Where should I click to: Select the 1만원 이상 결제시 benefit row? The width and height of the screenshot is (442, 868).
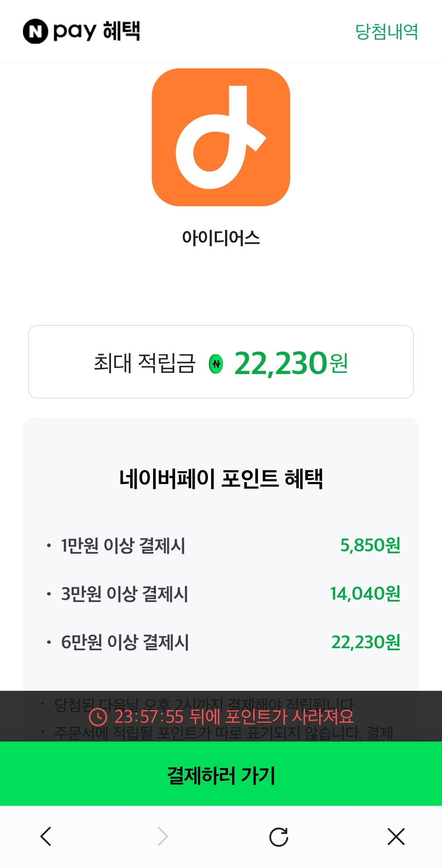(123, 546)
